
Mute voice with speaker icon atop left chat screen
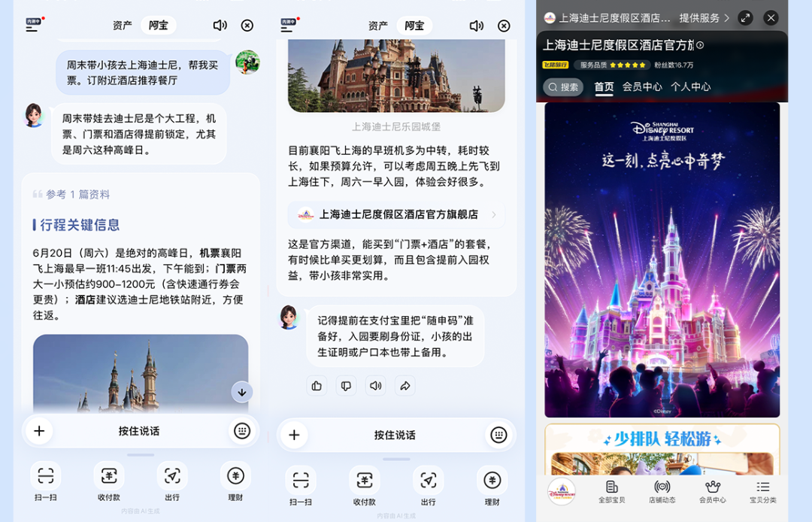pos(220,26)
